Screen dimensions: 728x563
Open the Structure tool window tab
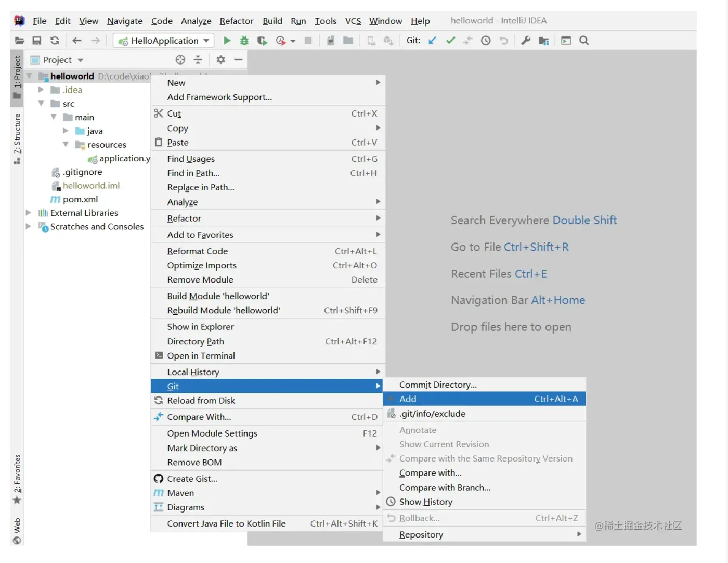[x=17, y=139]
